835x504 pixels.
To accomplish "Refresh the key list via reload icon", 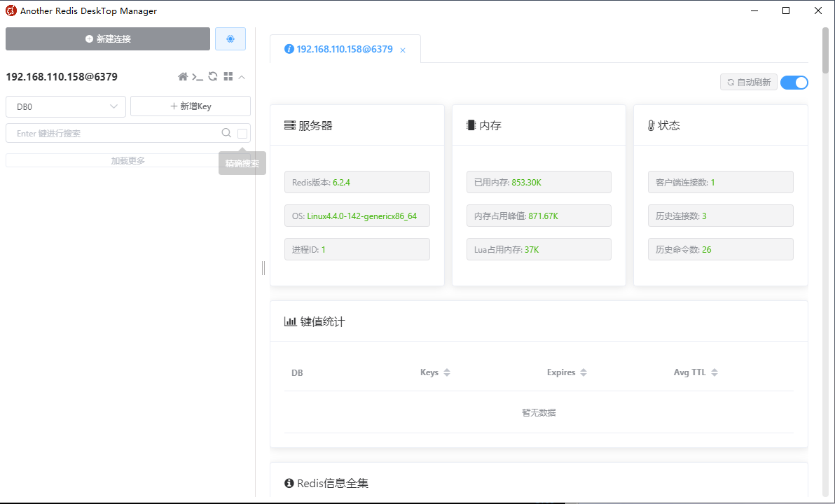I will (x=213, y=77).
